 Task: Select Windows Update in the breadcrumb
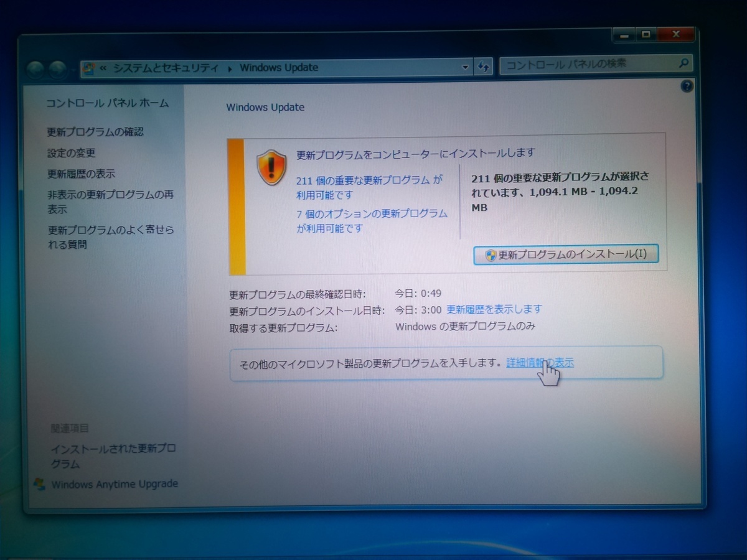point(279,67)
